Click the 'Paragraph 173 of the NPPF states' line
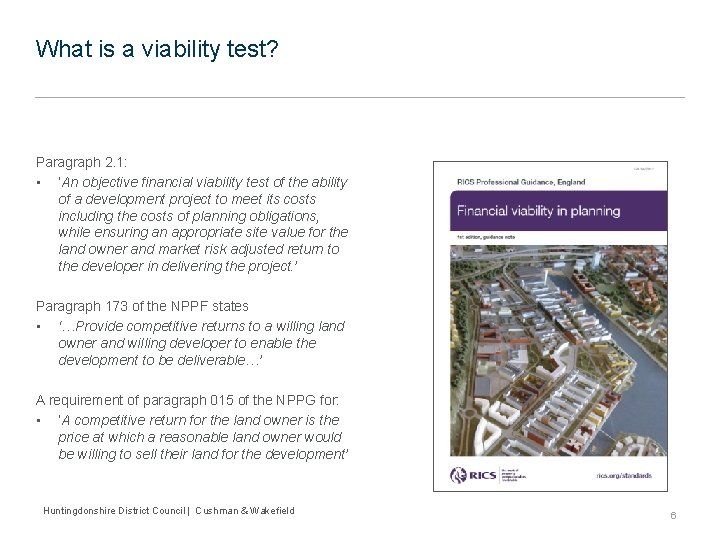720x540 pixels. pos(142,306)
